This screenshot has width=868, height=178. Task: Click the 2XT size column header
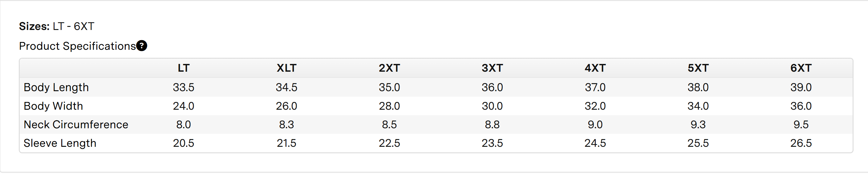click(x=389, y=68)
